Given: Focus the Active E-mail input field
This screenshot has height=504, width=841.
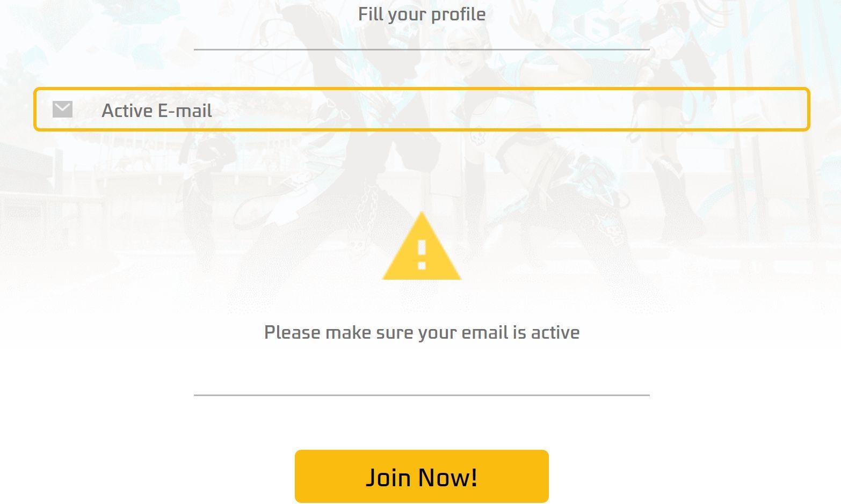Looking at the screenshot, I should click(x=422, y=109).
